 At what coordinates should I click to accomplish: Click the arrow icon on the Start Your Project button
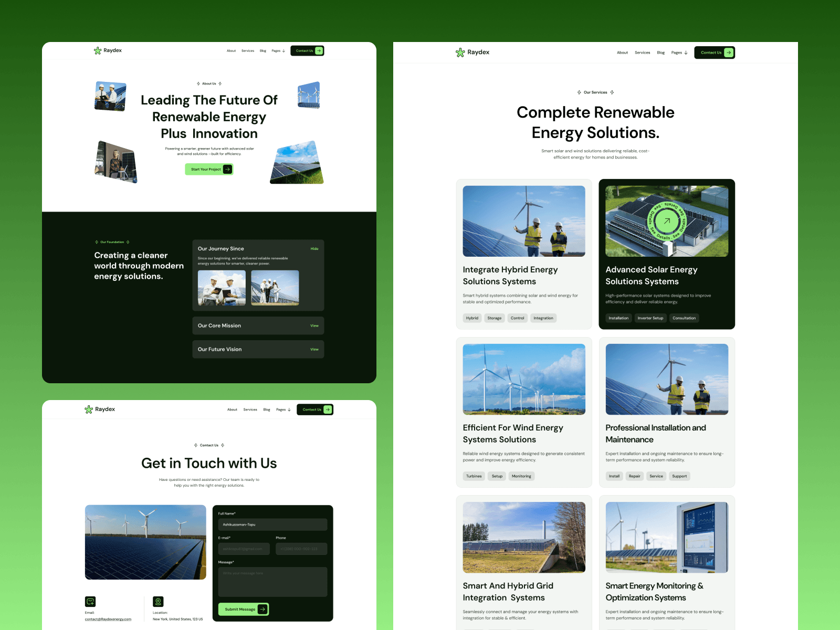pos(227,169)
